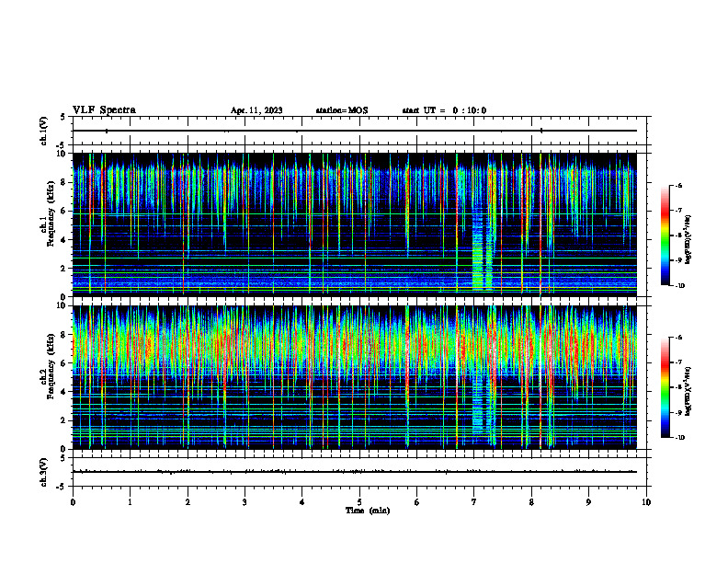Viewport: 728px width, 563px height.
Task: Click the ch.2 spectrogram colorbar
Action: coord(665,387)
